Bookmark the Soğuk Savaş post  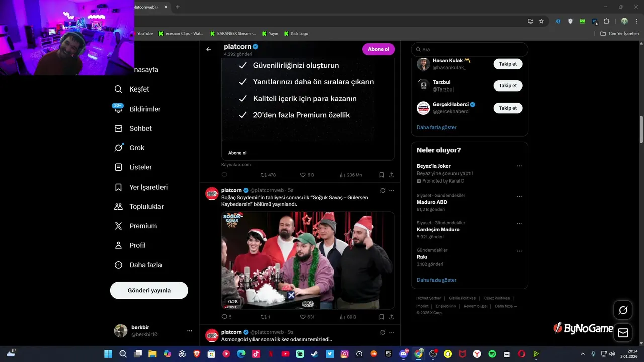(382, 317)
